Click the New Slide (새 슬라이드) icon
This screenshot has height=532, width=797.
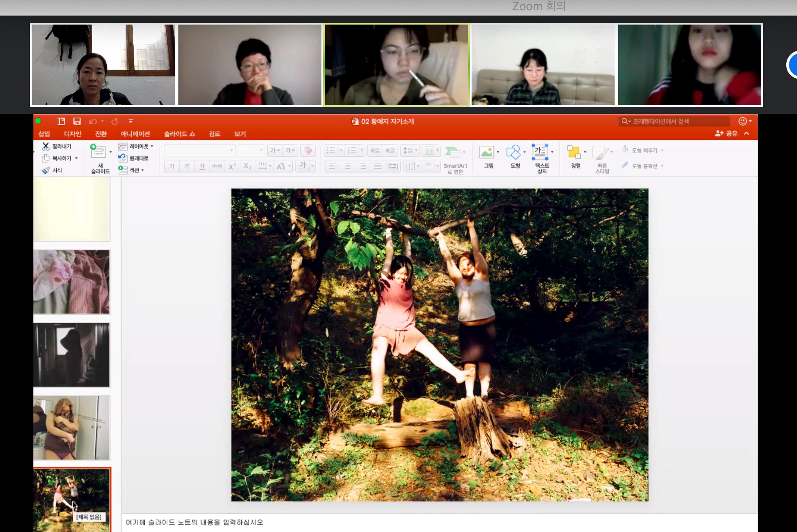98,152
